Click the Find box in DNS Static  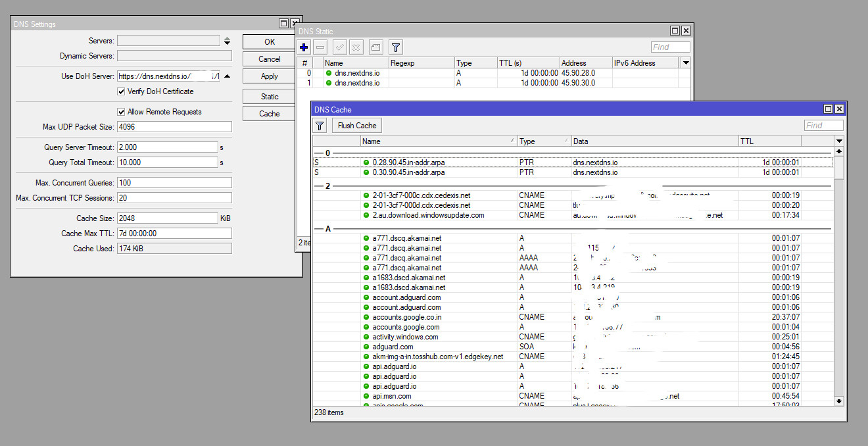[671, 47]
